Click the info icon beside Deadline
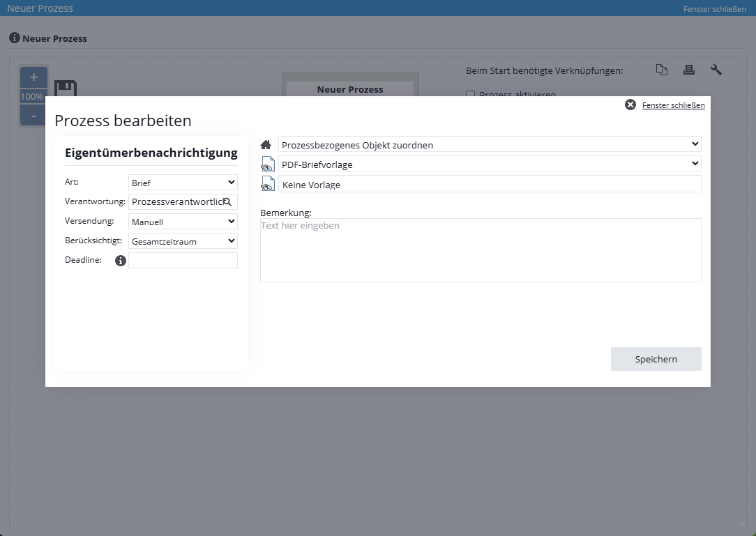Image resolution: width=756 pixels, height=536 pixels. click(121, 261)
